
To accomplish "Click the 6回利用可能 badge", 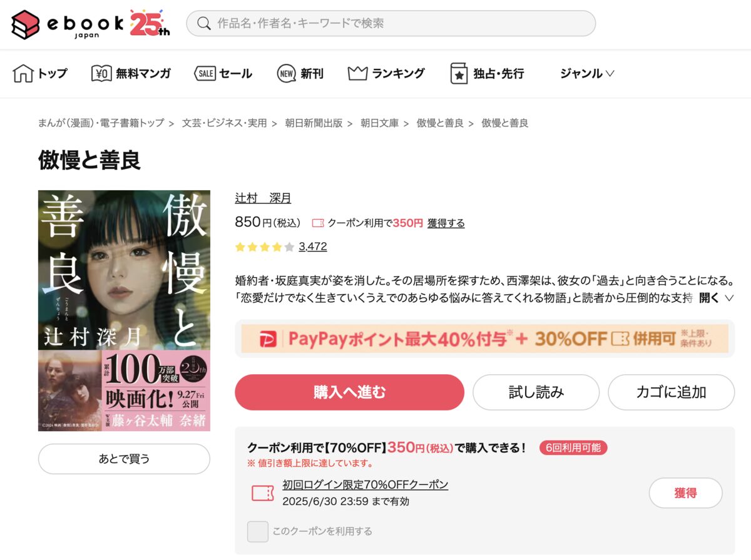I will (x=573, y=447).
